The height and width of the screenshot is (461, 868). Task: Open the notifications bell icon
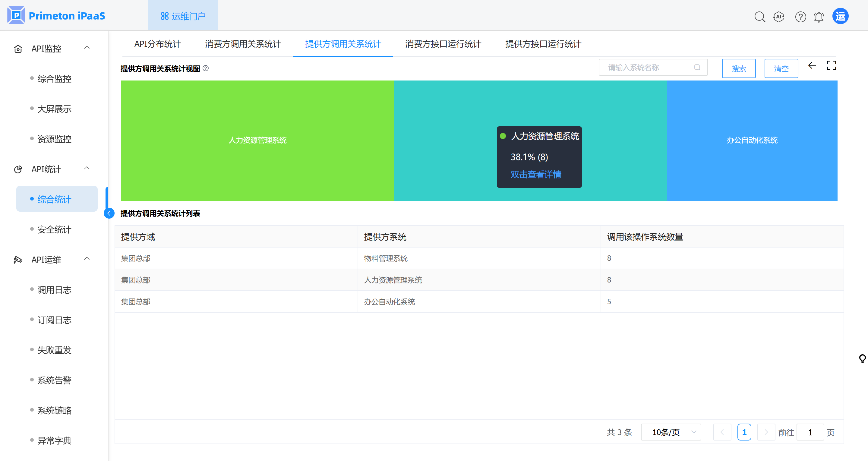819,17
